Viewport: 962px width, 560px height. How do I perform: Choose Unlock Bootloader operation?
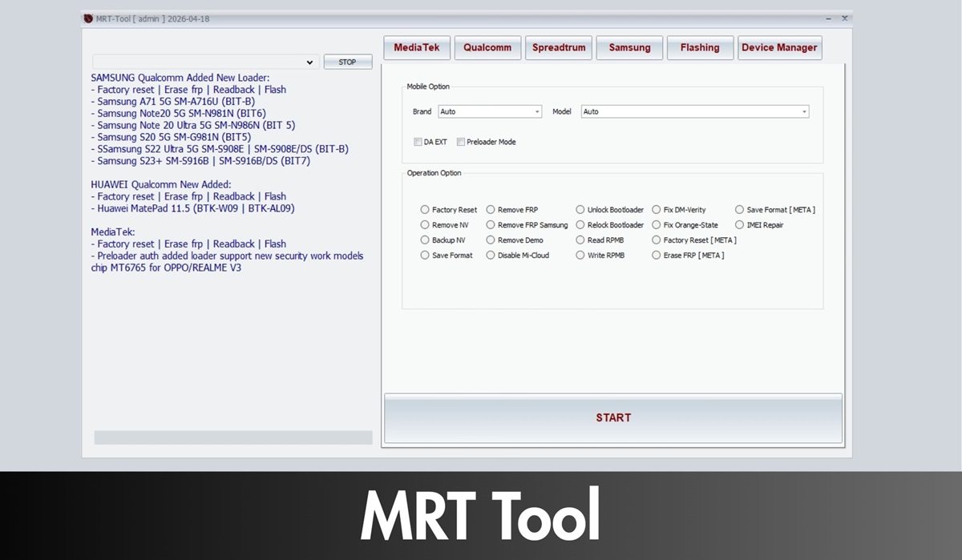(580, 209)
